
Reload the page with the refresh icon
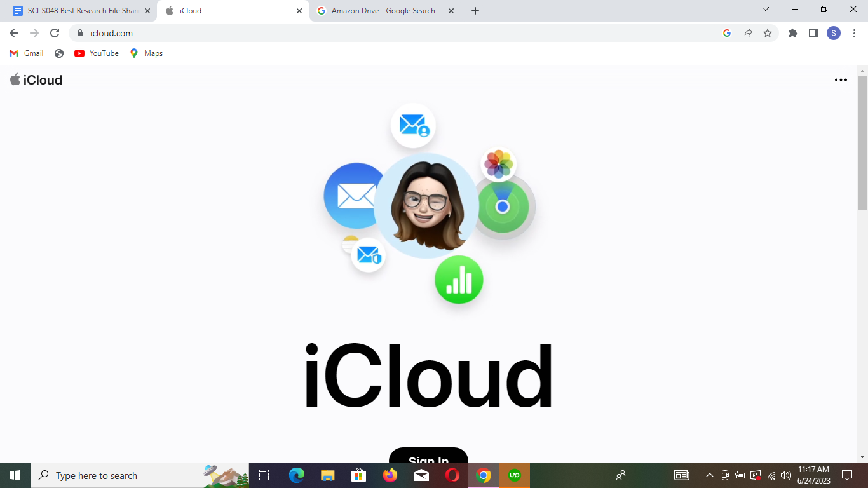point(55,33)
